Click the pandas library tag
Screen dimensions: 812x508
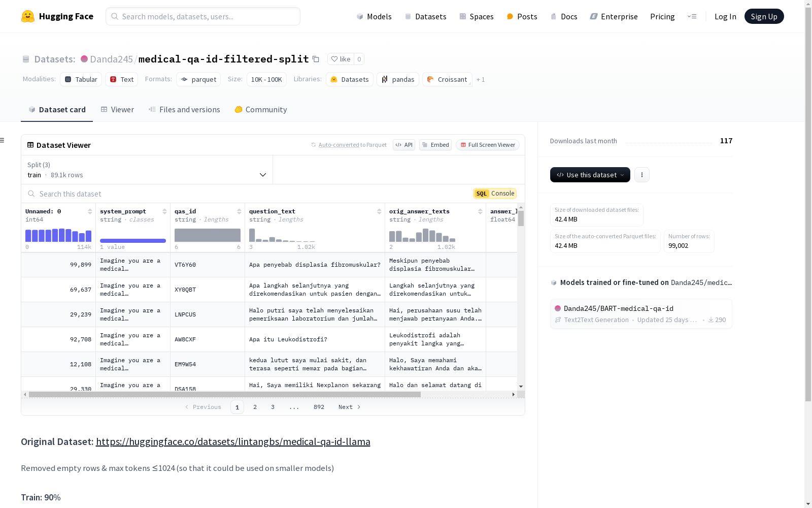(x=398, y=79)
